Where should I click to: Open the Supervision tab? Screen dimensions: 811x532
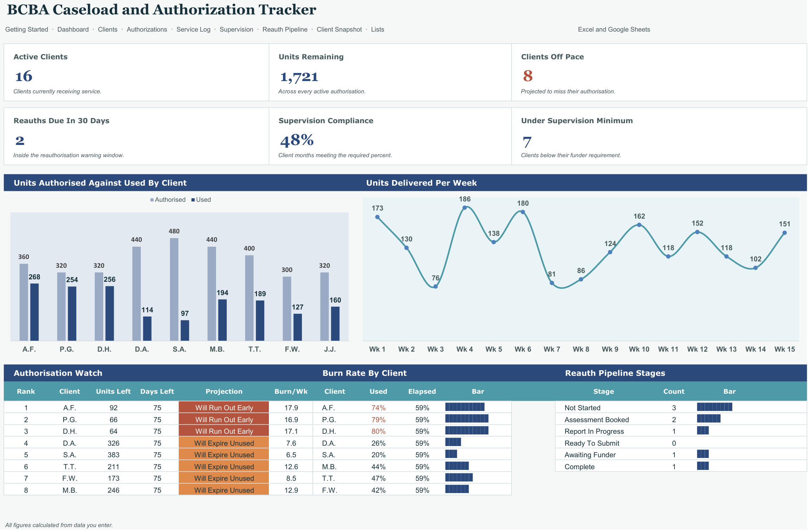pyautogui.click(x=236, y=29)
